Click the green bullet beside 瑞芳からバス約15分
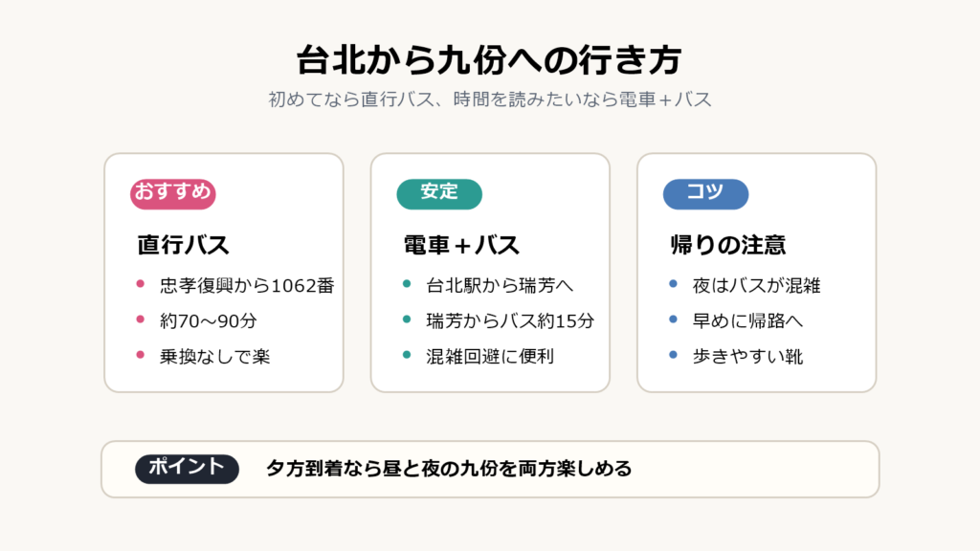Image resolution: width=980 pixels, height=551 pixels. click(x=407, y=320)
